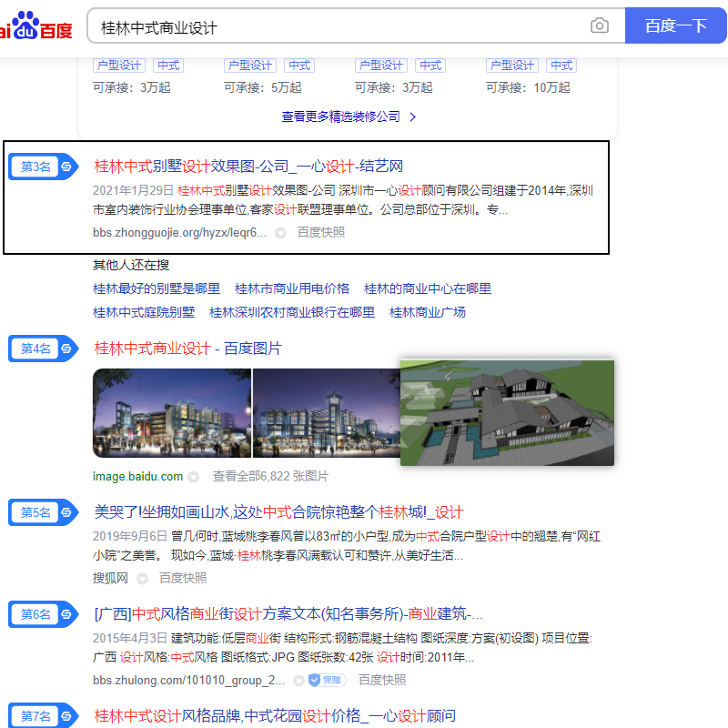This screenshot has width=728, height=728.
Task: Click 中式 tag above 可承接: 10万起
Action: 561,66
